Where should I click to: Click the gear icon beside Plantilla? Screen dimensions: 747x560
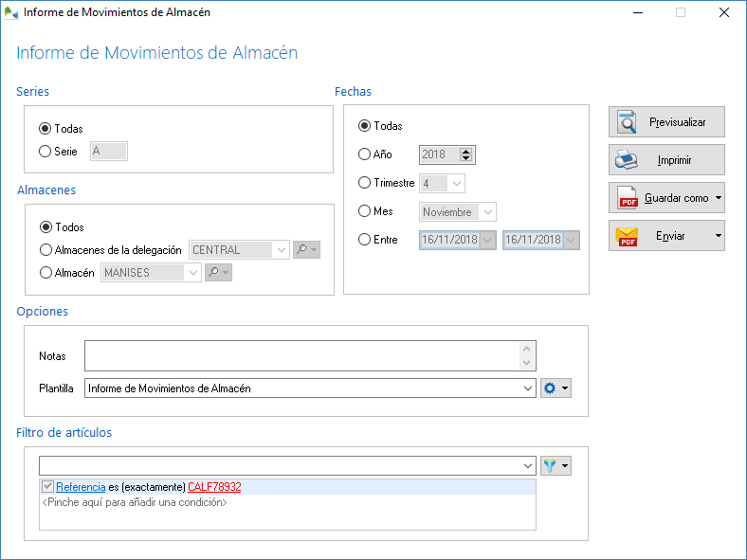[550, 388]
